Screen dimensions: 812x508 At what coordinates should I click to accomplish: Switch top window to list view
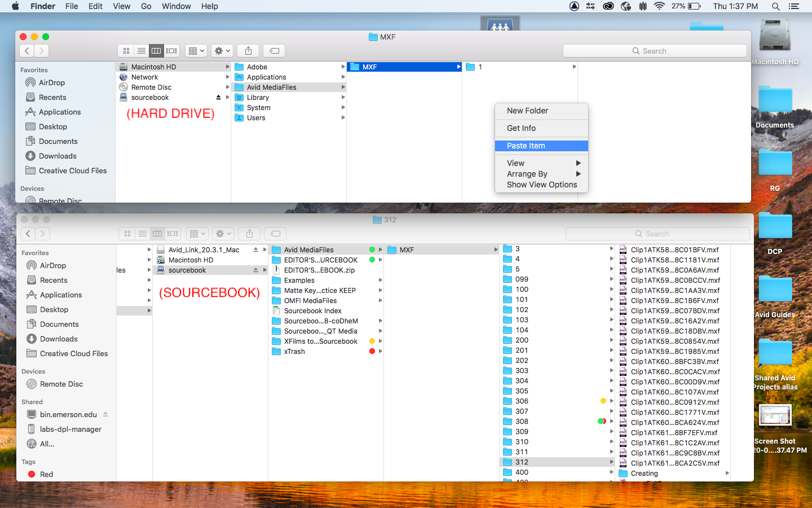point(142,51)
